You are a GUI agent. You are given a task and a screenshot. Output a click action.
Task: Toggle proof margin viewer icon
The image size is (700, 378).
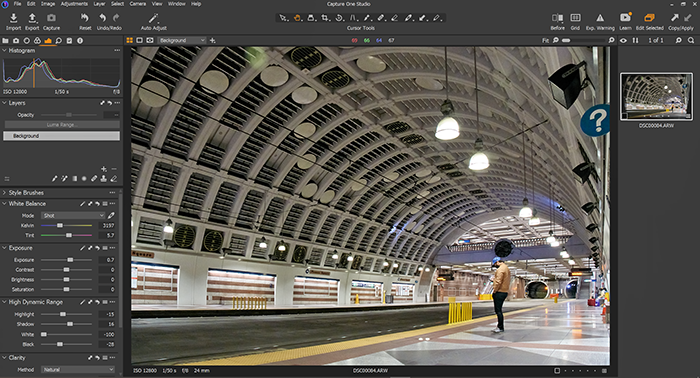150,40
